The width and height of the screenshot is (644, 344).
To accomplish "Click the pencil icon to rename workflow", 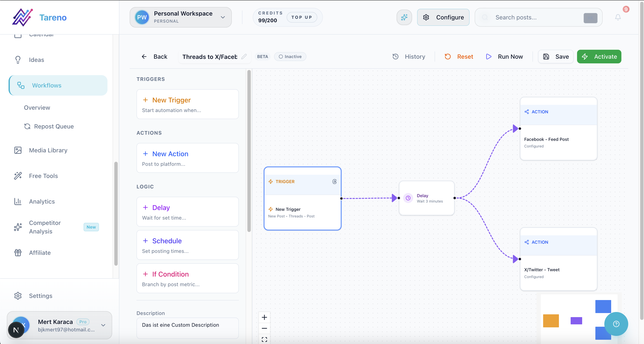I will click(244, 57).
